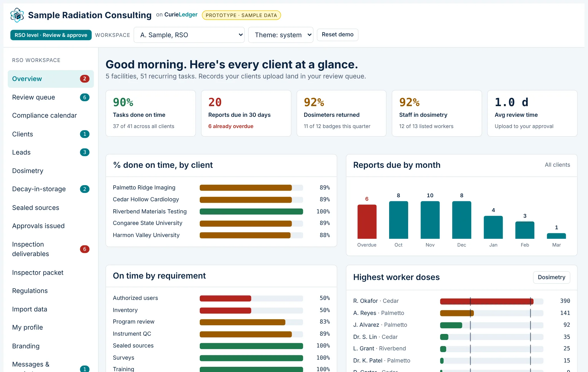
Task: Go to Compliance calendar
Action: (51, 115)
